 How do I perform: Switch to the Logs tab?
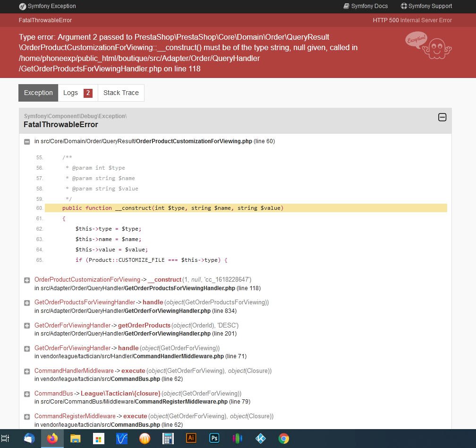(78, 93)
